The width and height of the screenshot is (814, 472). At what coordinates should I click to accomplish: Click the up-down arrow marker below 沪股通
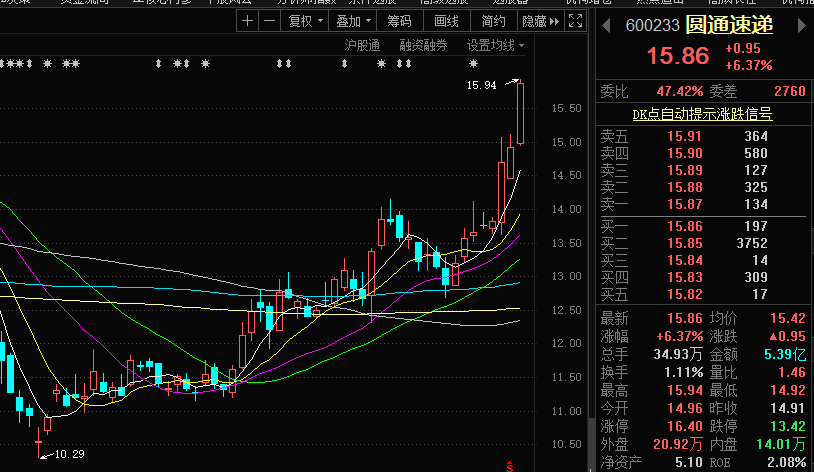[x=344, y=64]
